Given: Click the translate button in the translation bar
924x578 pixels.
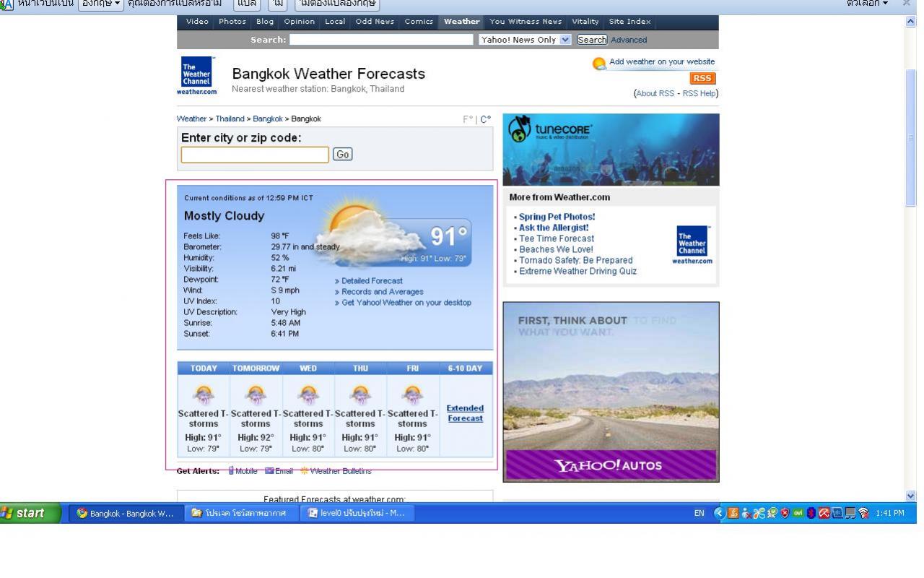Looking at the screenshot, I should [x=248, y=4].
